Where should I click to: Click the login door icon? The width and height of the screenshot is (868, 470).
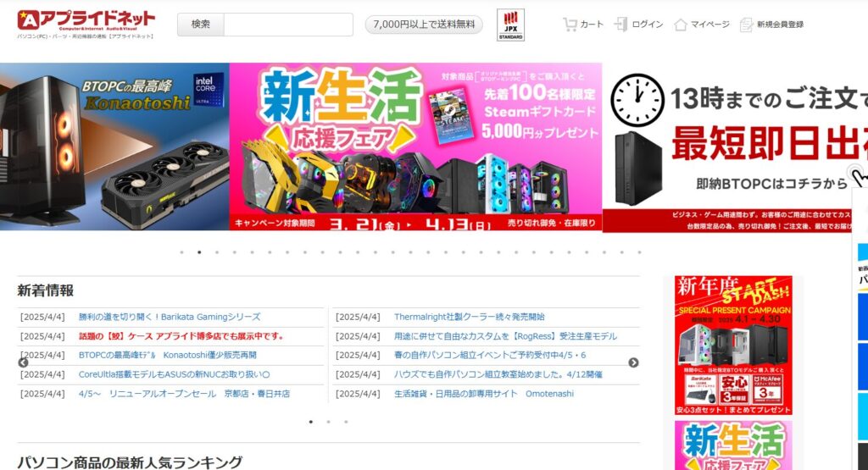coord(620,25)
